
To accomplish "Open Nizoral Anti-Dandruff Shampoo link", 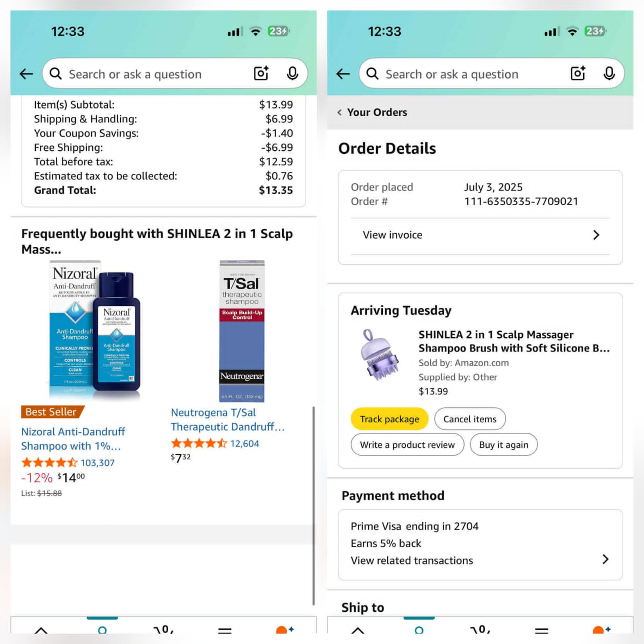I will (73, 439).
